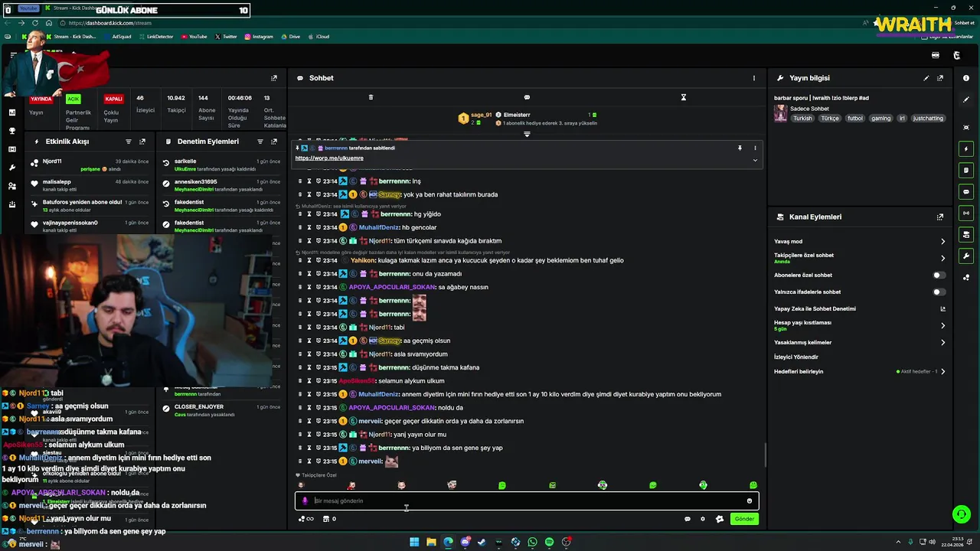Click the lightning bolt icon in right sidebar
The width and height of the screenshot is (980, 551).
point(966,148)
